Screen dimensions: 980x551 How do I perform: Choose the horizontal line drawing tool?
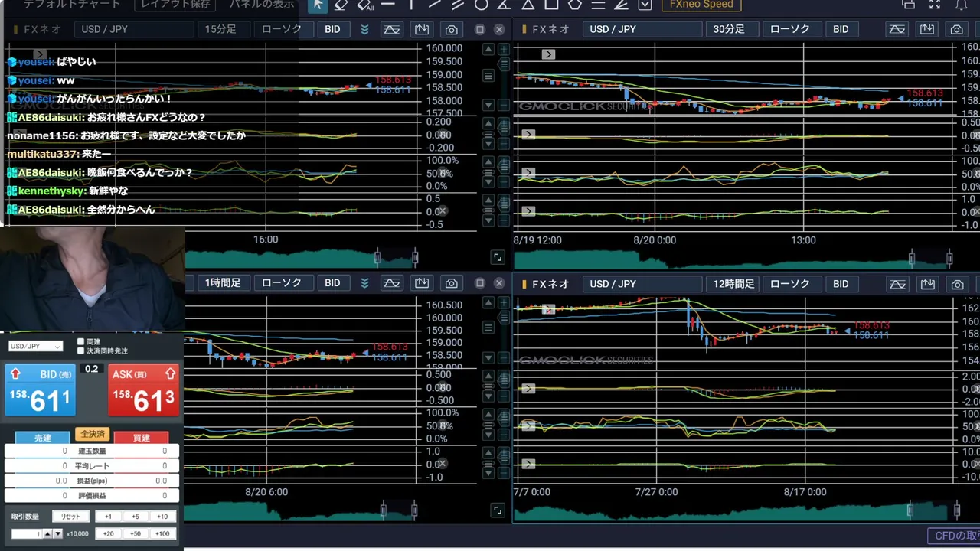tap(388, 5)
